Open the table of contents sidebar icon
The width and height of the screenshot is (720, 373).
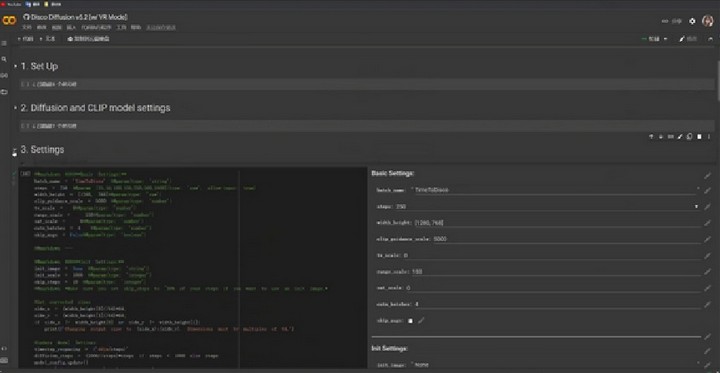click(4, 43)
